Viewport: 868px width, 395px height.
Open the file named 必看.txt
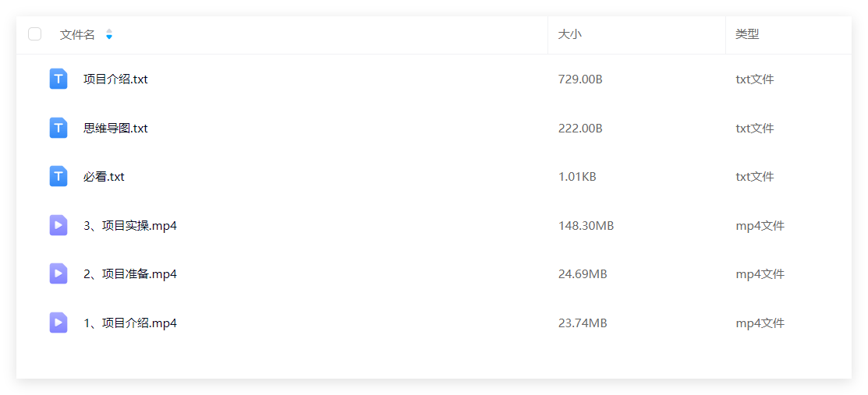[x=104, y=177]
